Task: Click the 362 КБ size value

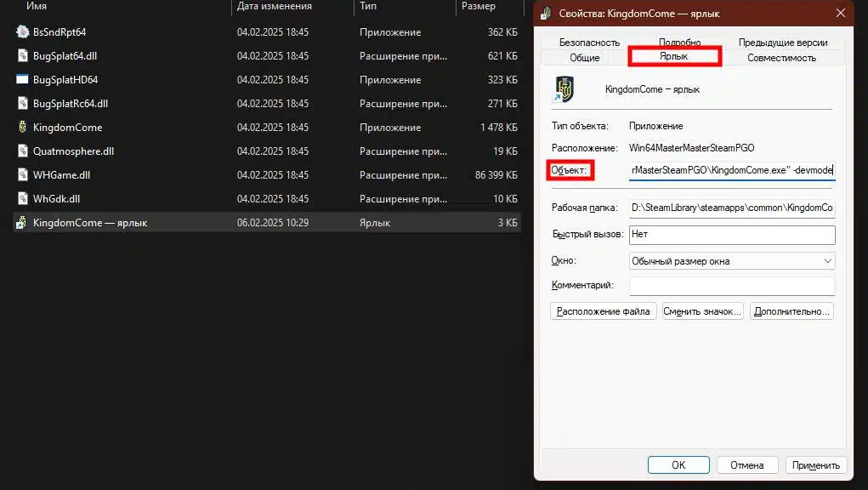Action: click(502, 32)
